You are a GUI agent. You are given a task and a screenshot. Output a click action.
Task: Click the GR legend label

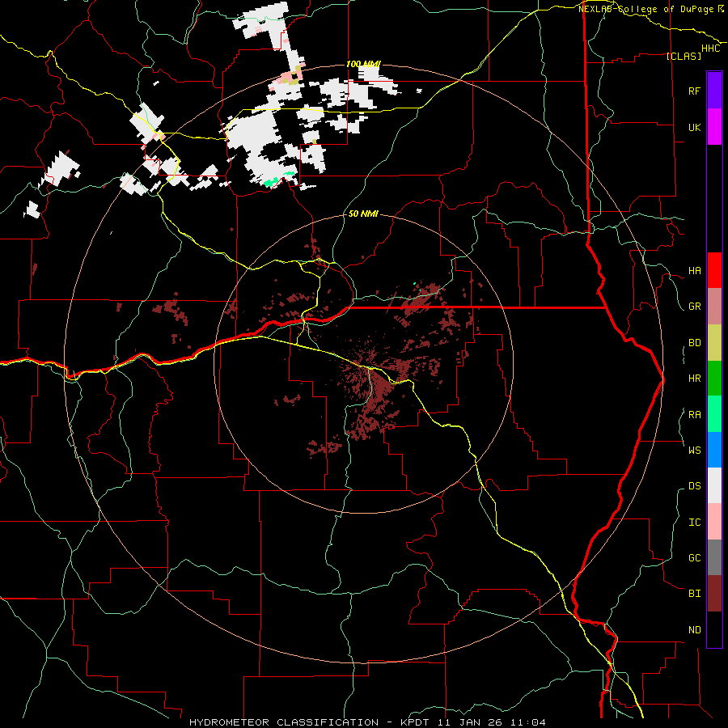tap(695, 307)
